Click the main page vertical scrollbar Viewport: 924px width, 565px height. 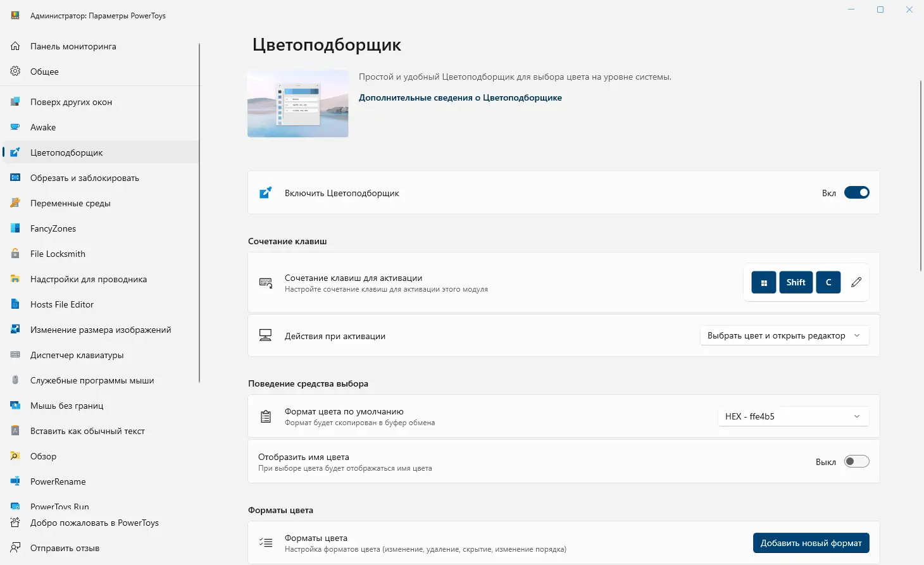[x=921, y=177]
